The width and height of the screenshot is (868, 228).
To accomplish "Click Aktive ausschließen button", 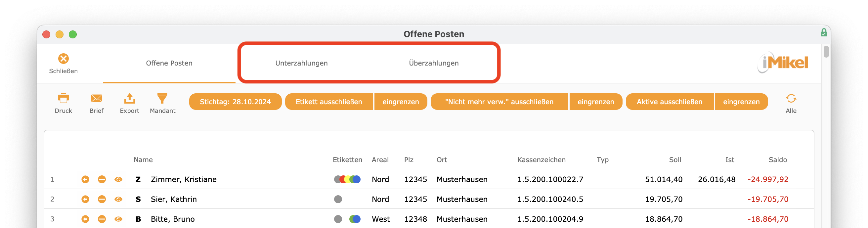I will [x=670, y=102].
